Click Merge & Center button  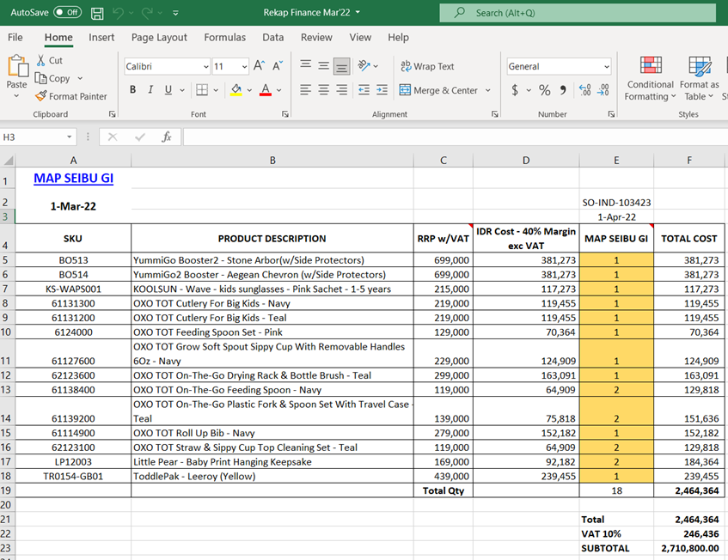pos(438,90)
